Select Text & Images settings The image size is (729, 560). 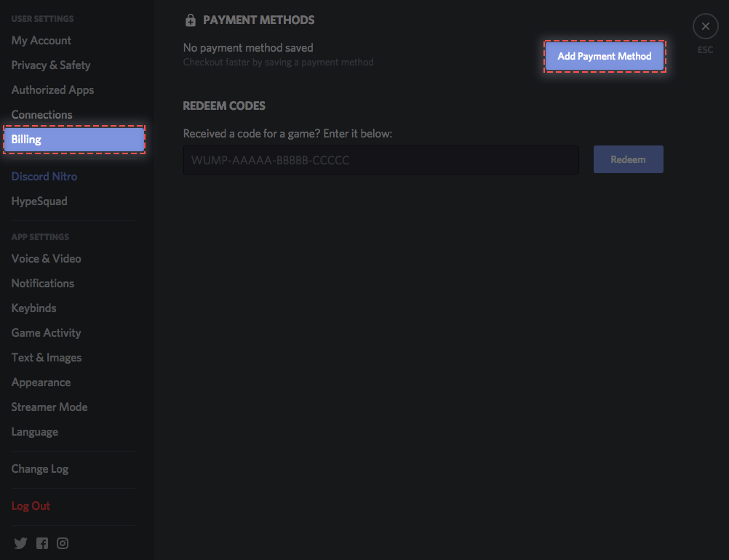pos(47,357)
